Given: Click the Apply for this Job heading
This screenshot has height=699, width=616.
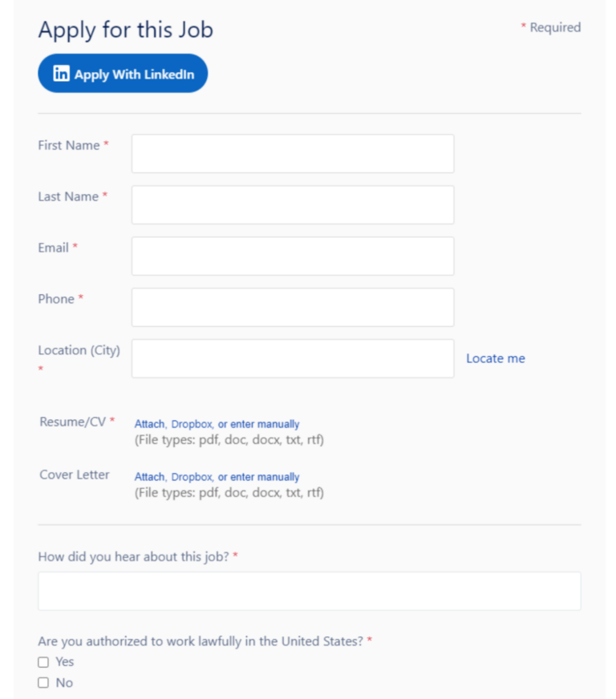Looking at the screenshot, I should click(125, 30).
